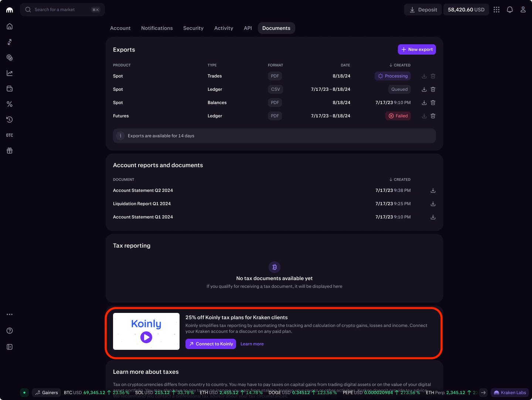The height and width of the screenshot is (400, 532).
Task: Open the Activity tab
Action: pyautogui.click(x=224, y=28)
